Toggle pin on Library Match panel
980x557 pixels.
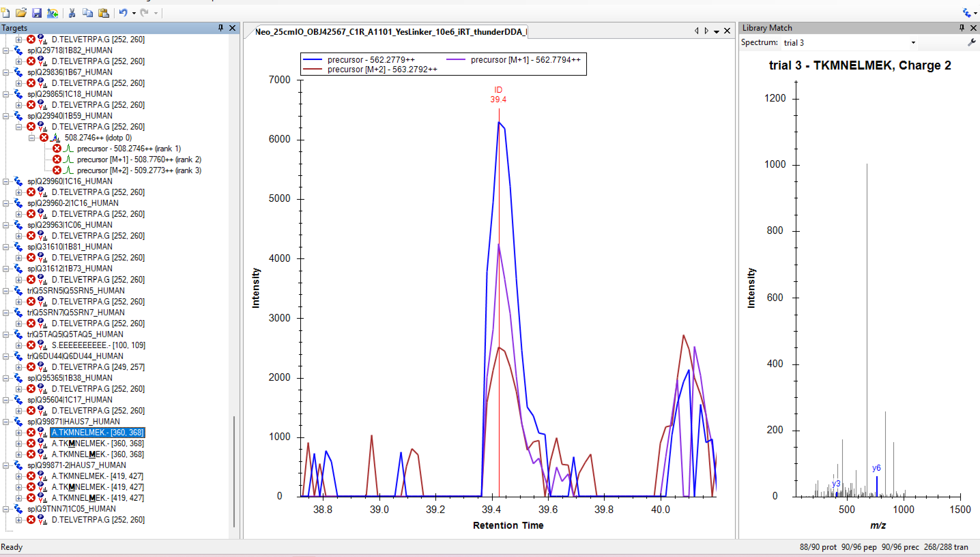click(962, 28)
